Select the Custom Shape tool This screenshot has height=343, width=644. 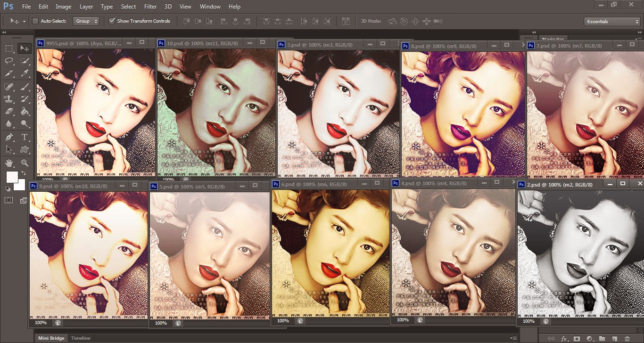25,149
